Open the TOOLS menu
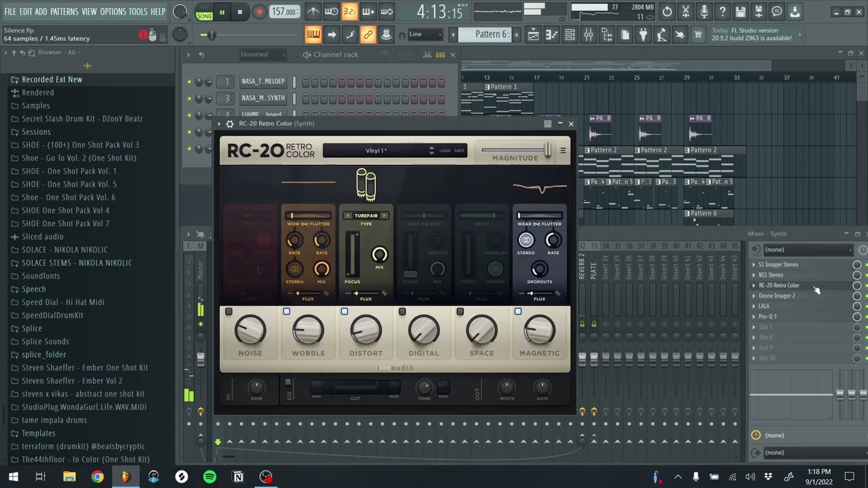 point(138,12)
